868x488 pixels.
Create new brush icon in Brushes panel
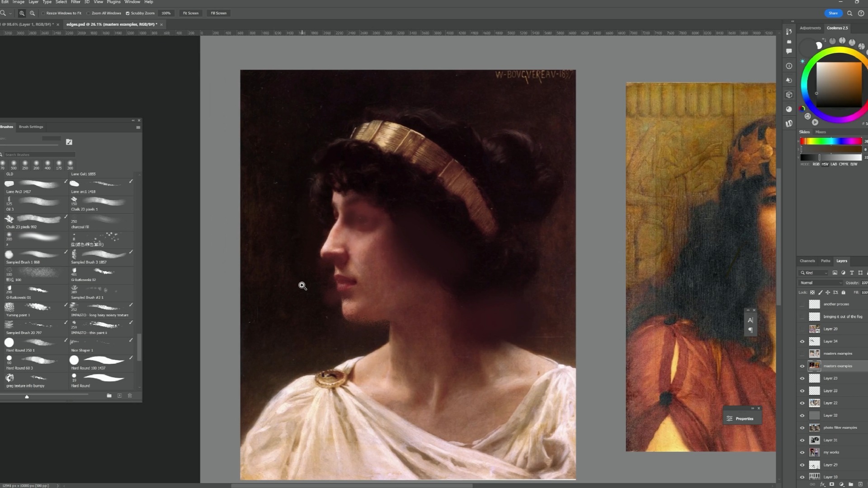pyautogui.click(x=119, y=395)
